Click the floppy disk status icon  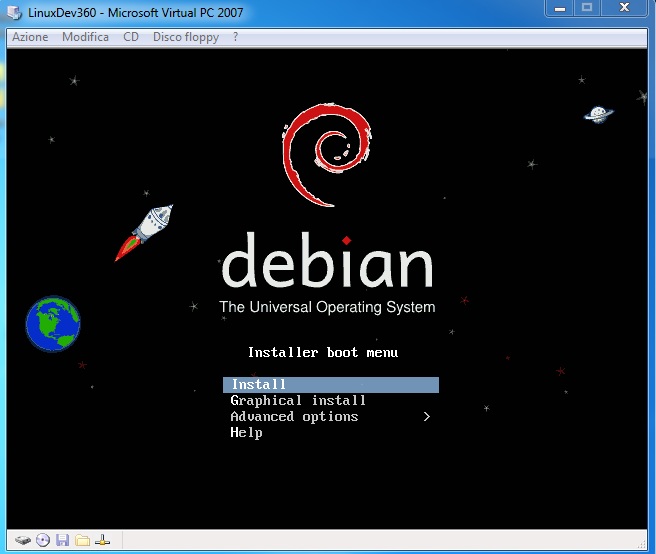[x=62, y=540]
